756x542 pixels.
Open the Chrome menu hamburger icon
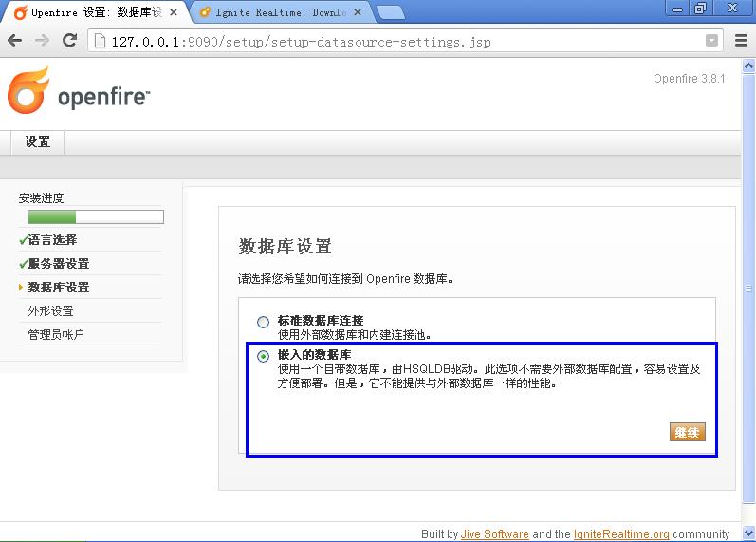point(741,41)
